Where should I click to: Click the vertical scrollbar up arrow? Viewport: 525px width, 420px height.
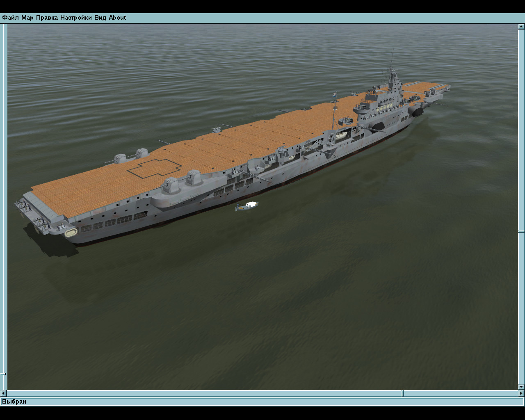click(x=521, y=27)
